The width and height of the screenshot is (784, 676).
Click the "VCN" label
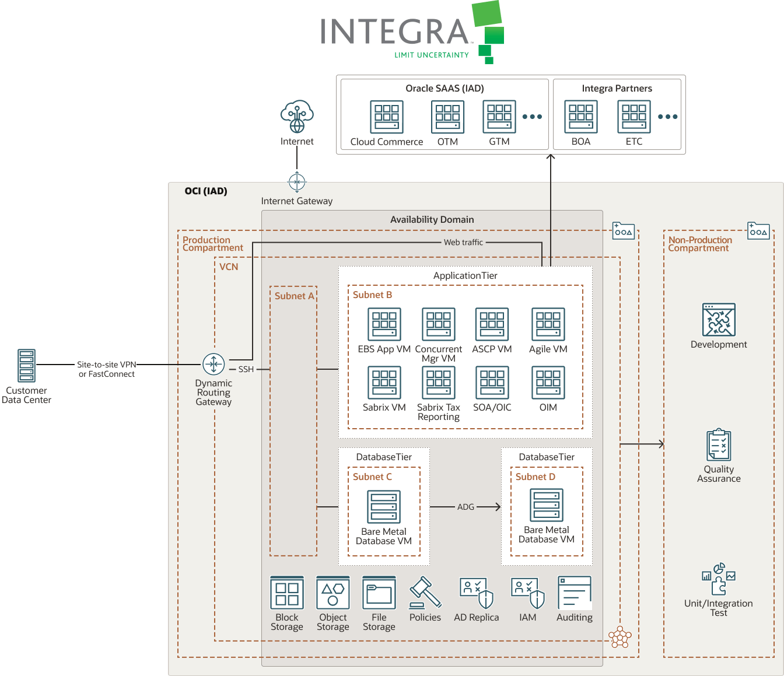229,267
